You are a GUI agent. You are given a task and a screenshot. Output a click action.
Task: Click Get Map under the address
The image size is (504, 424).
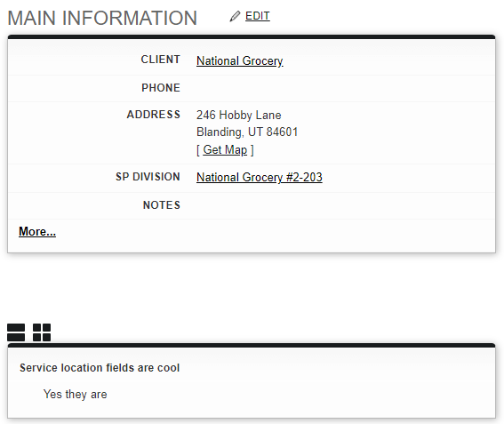225,150
